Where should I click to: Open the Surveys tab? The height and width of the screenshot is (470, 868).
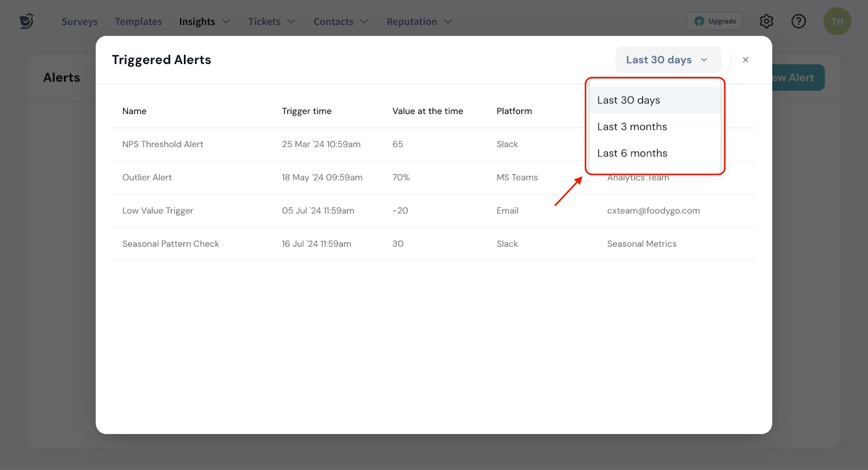(x=80, y=22)
